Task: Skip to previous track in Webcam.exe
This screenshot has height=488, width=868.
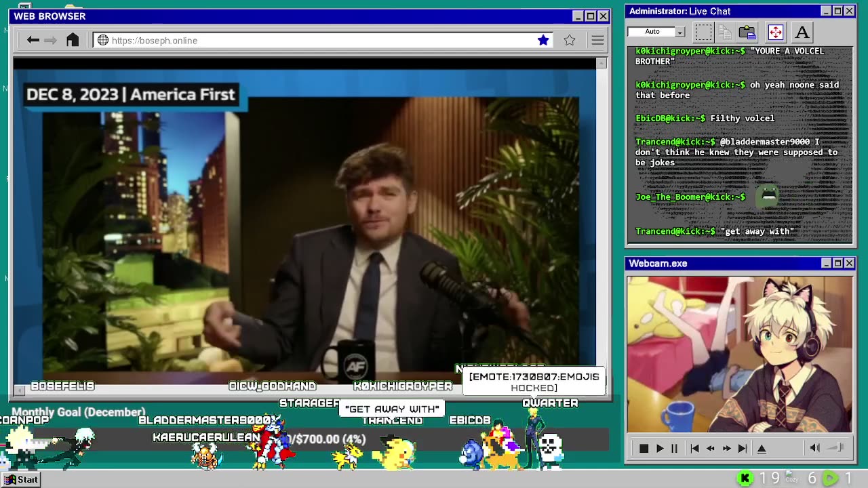Action: point(695,449)
